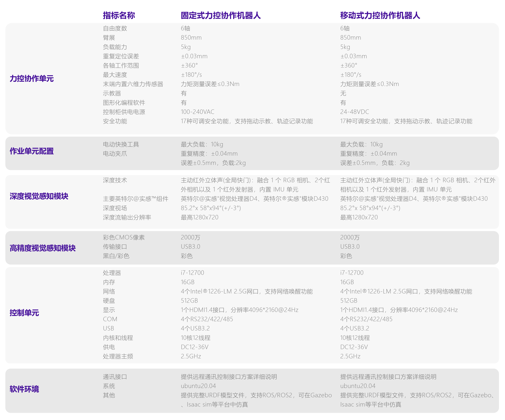This screenshot has height=420, width=505.
Task: Click the 末端内置六维力传感器 row label
Action: [133, 84]
